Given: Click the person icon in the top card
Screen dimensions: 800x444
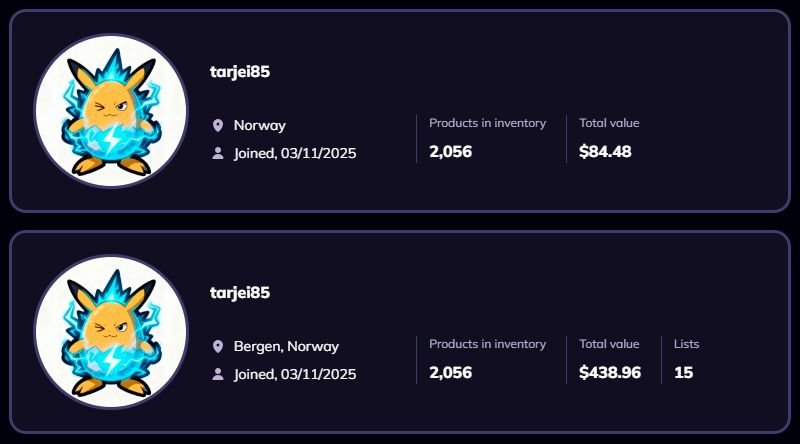Looking at the screenshot, I should (218, 153).
